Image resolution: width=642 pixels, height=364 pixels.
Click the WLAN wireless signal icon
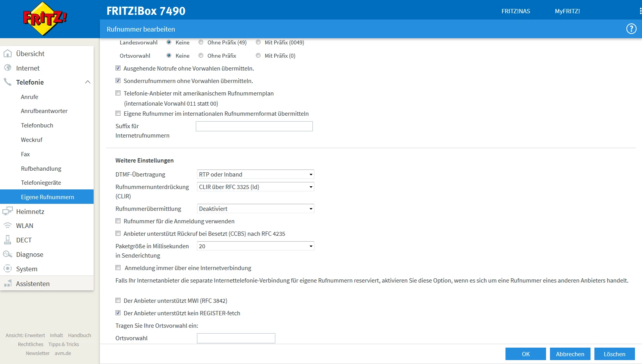coord(7,226)
